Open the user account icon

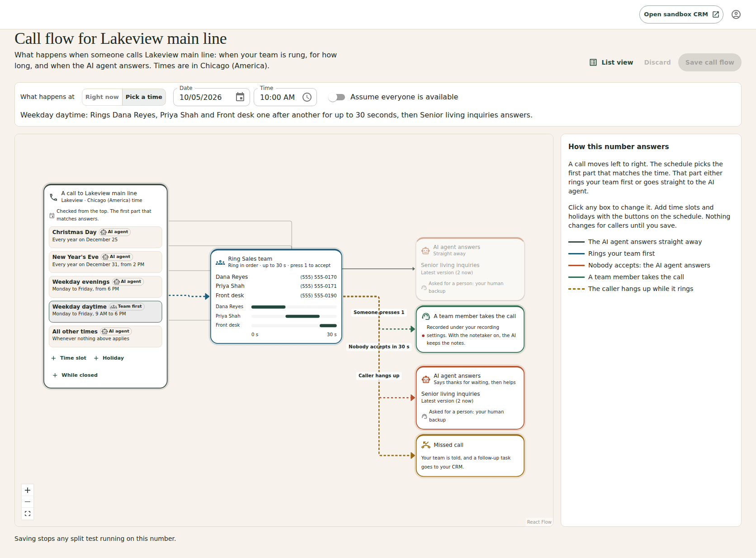[736, 14]
